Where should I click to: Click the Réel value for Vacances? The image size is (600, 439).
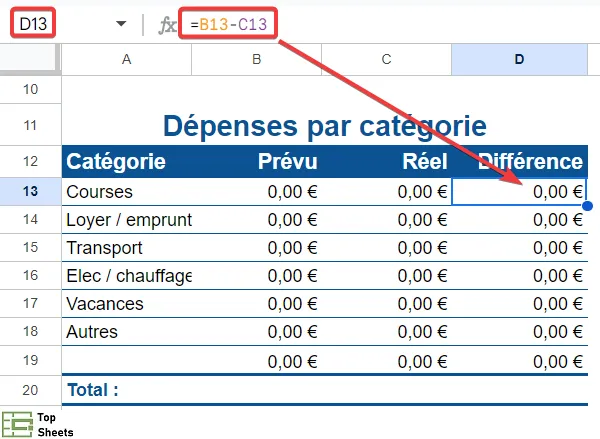(386, 304)
